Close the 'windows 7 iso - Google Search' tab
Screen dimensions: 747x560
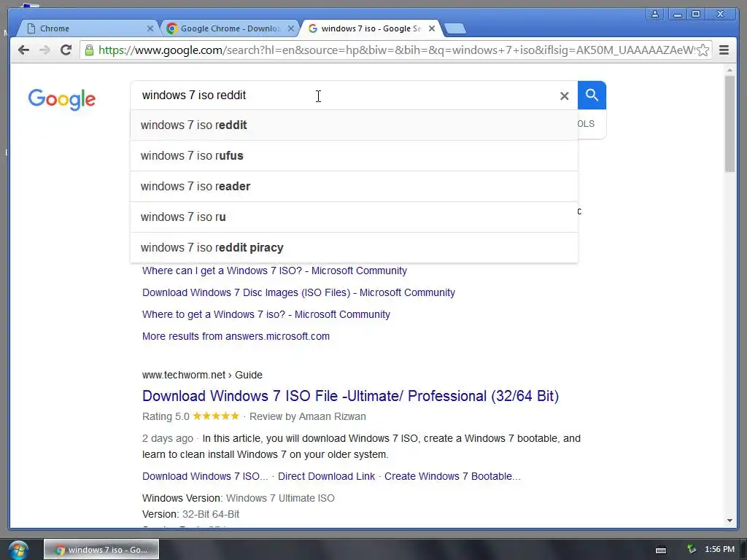pos(432,28)
